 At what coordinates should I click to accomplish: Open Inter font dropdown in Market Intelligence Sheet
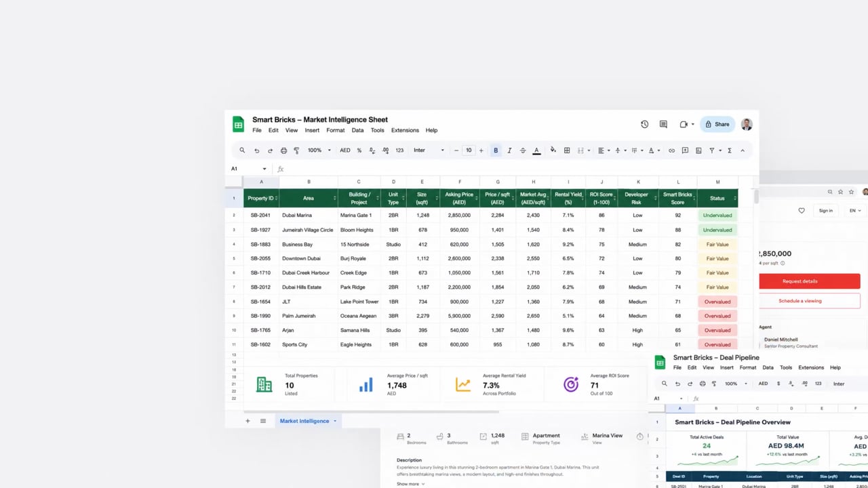[429, 150]
